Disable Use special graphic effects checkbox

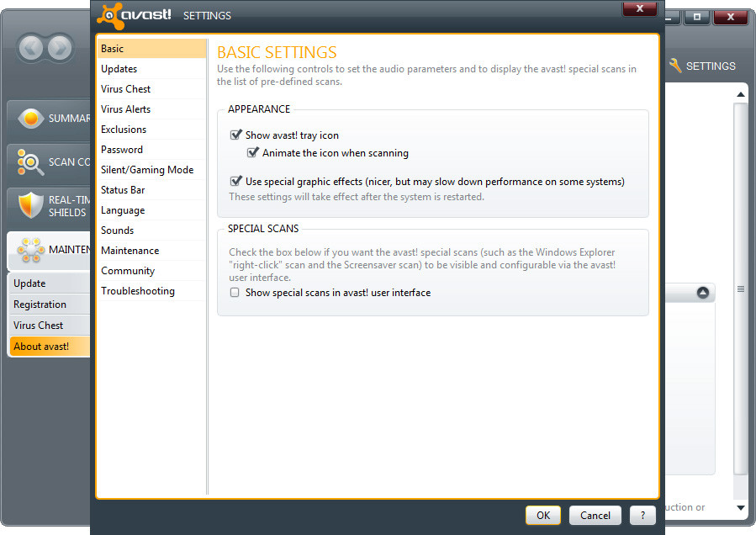click(235, 181)
